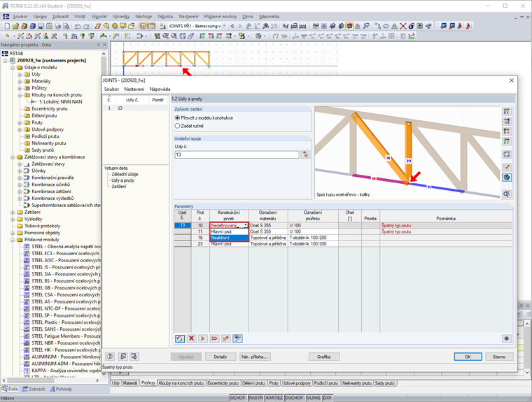Click the view-in-X-direction icon in second toolbar
This screenshot has width=532, height=402.
pyautogui.click(x=202, y=36)
